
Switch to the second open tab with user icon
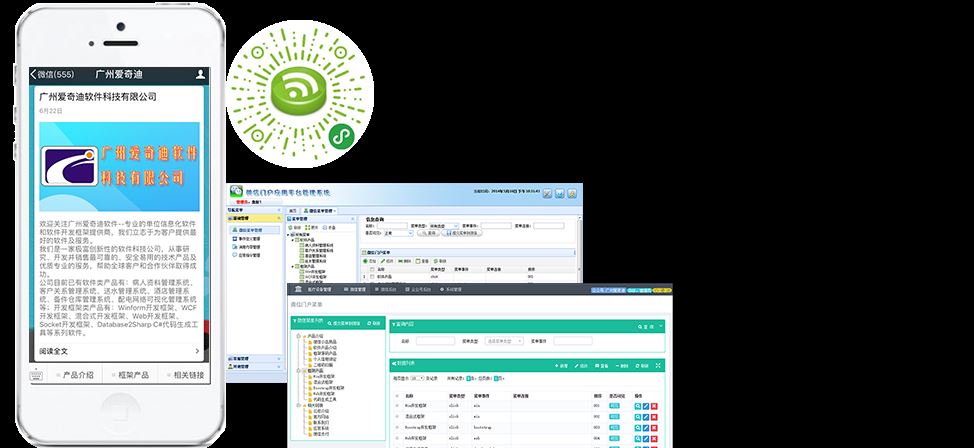[x=319, y=211]
